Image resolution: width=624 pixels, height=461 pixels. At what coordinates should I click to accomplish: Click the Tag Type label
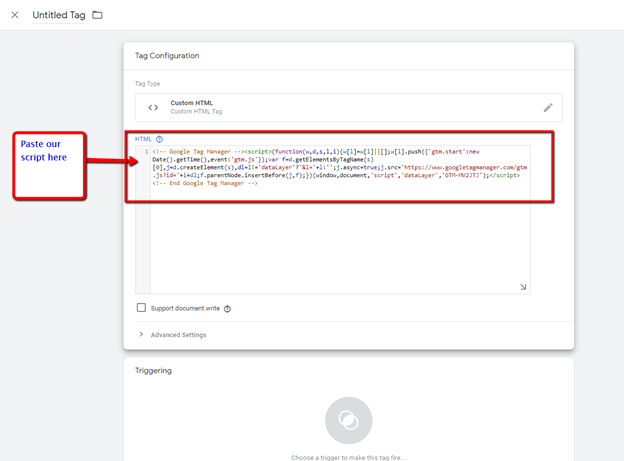point(147,84)
